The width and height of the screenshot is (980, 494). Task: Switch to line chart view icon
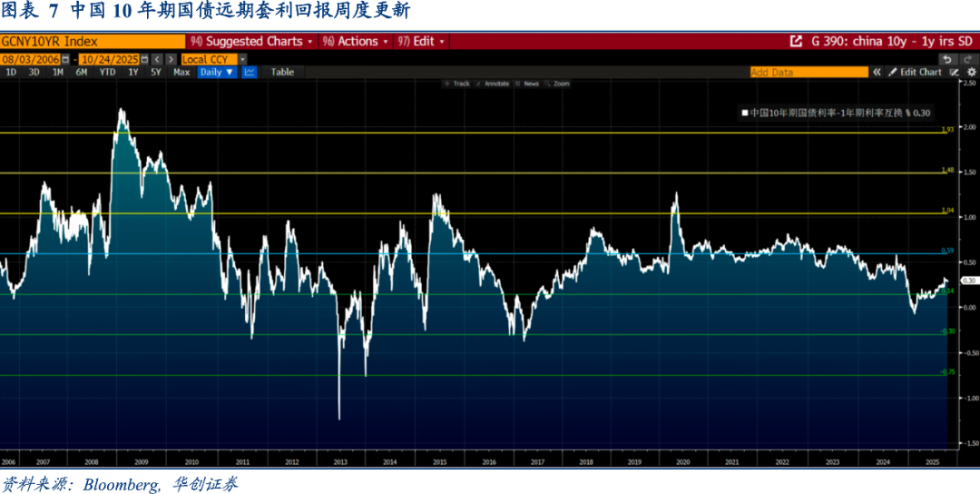pos(249,72)
